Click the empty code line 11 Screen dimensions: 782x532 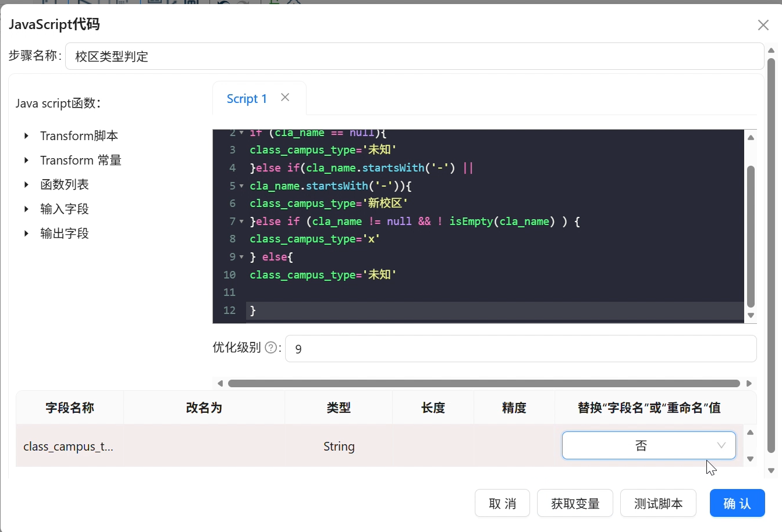(x=495, y=292)
